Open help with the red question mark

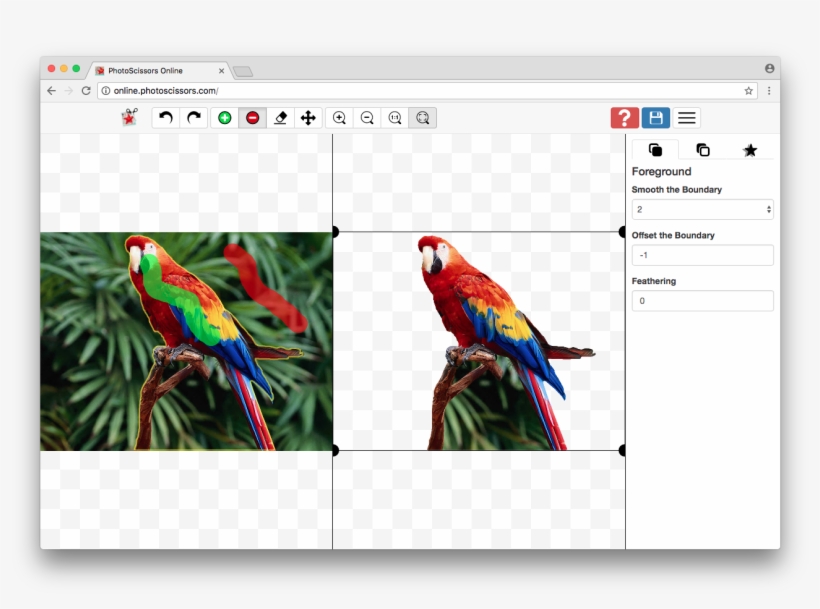[624, 118]
